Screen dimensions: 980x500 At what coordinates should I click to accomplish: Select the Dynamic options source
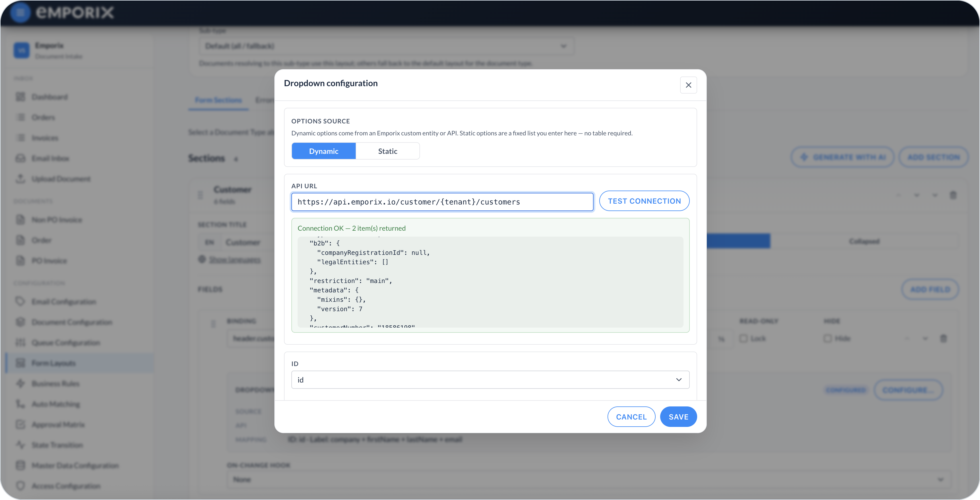[323, 151]
